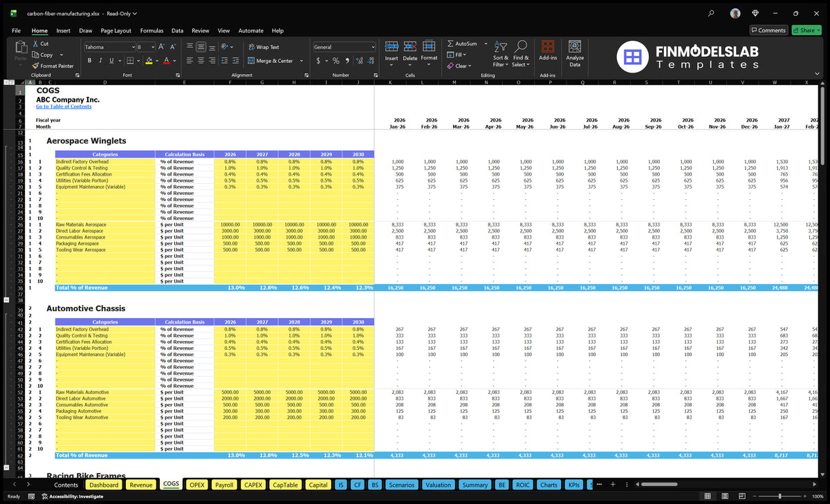Click the Cut scissors icon
Screen dimensions: 830x504
[36, 44]
